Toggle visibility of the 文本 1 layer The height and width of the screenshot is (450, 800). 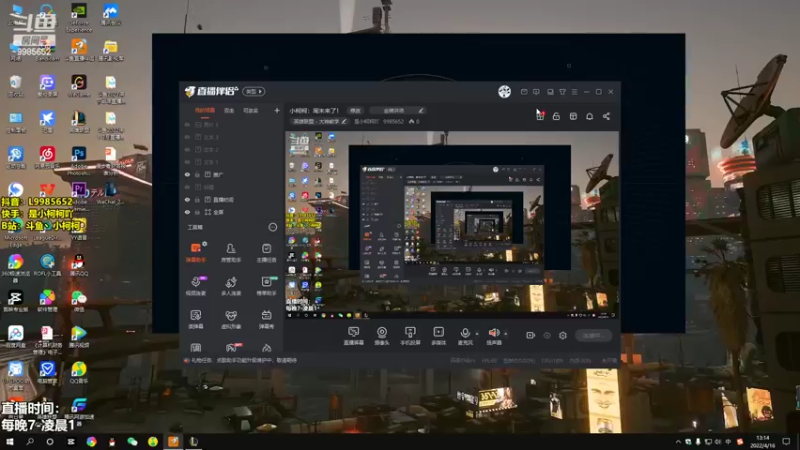(187, 162)
